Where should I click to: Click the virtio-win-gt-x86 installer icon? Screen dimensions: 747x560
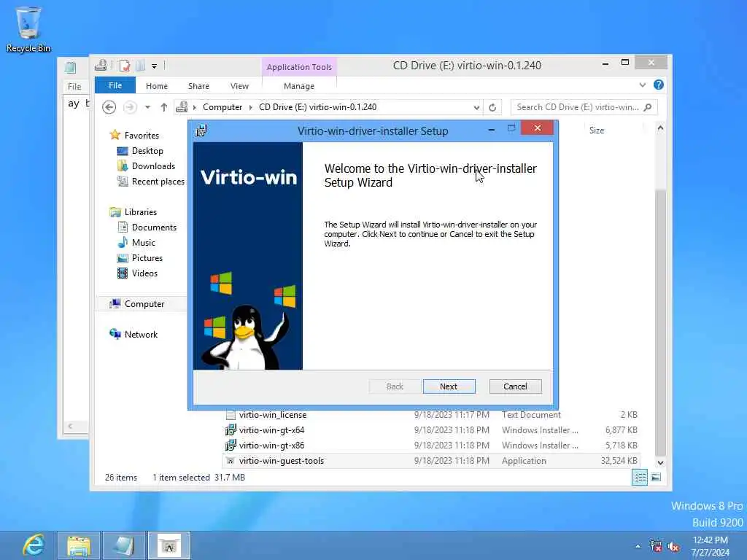click(x=231, y=446)
